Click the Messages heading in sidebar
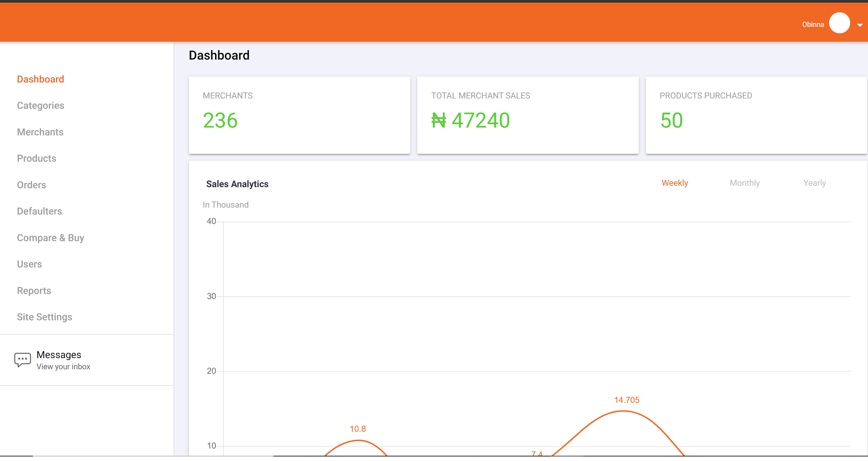868x461 pixels. pos(59,355)
